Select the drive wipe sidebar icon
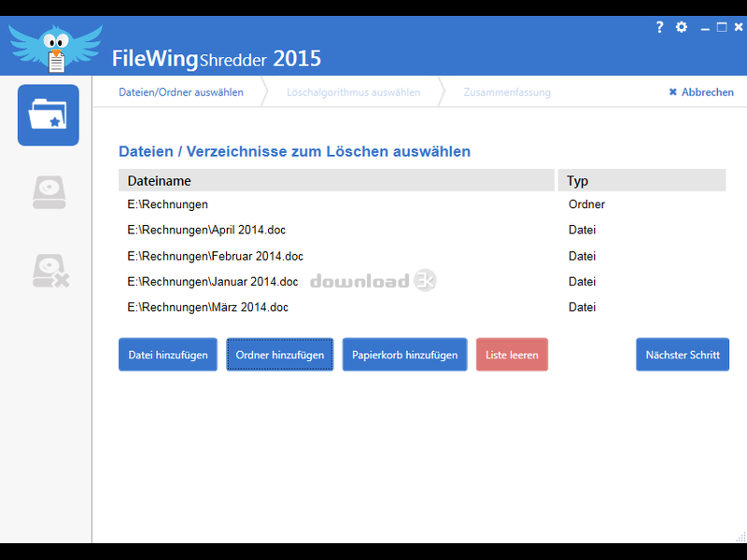Viewport: 747px width, 560px height. coord(49,192)
